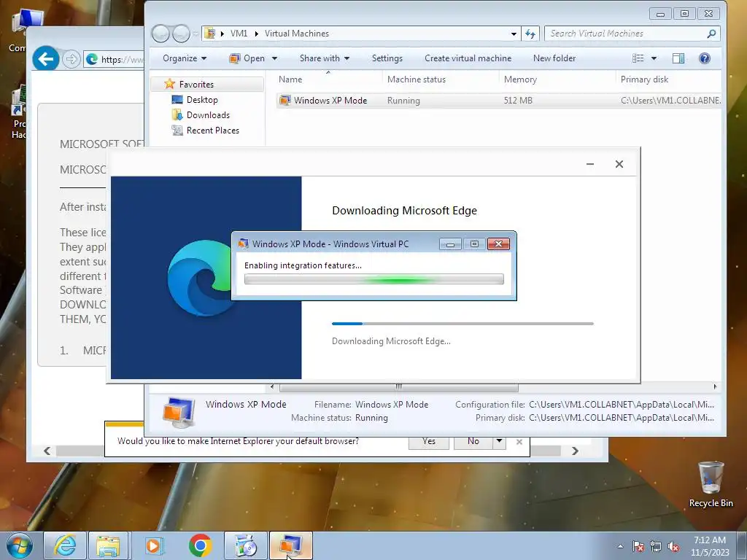
Task: Switch to Windows Virtual PC taskbar item
Action: point(291,545)
